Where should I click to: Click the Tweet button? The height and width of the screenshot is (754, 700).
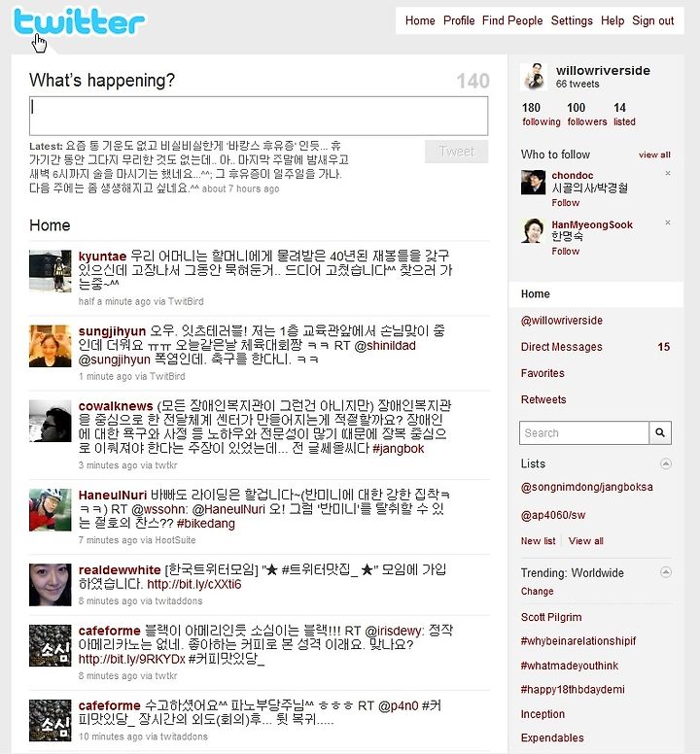[456, 152]
